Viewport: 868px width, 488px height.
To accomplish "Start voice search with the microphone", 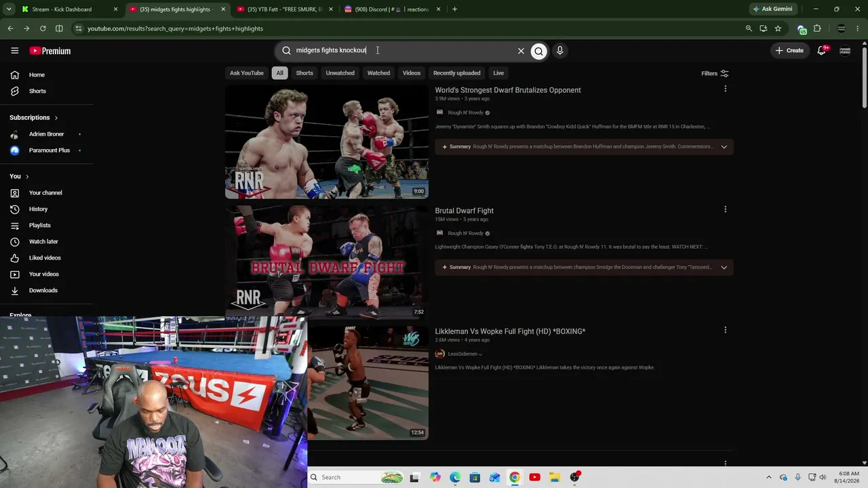I will coord(559,51).
